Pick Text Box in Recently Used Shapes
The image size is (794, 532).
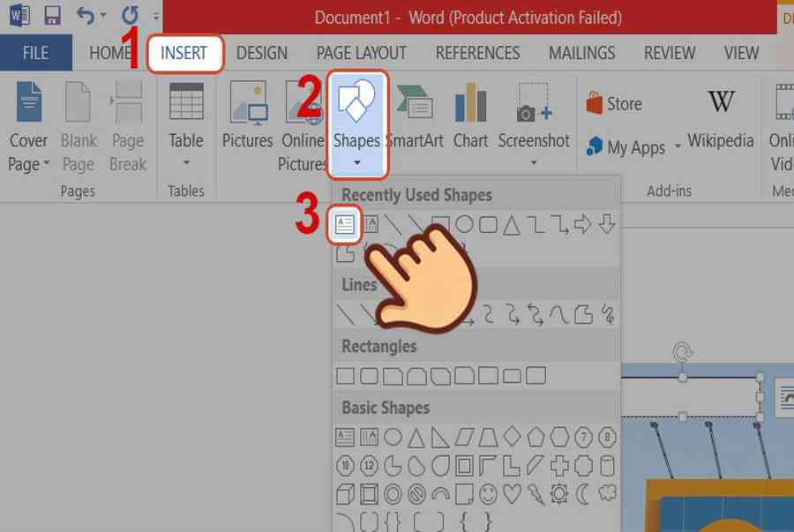tap(345, 224)
